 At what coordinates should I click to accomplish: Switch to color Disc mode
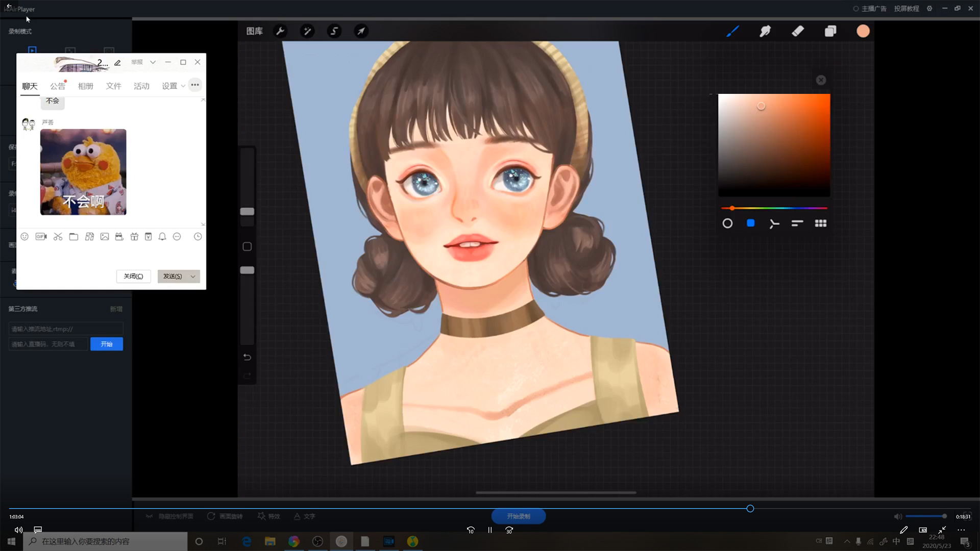(x=727, y=223)
